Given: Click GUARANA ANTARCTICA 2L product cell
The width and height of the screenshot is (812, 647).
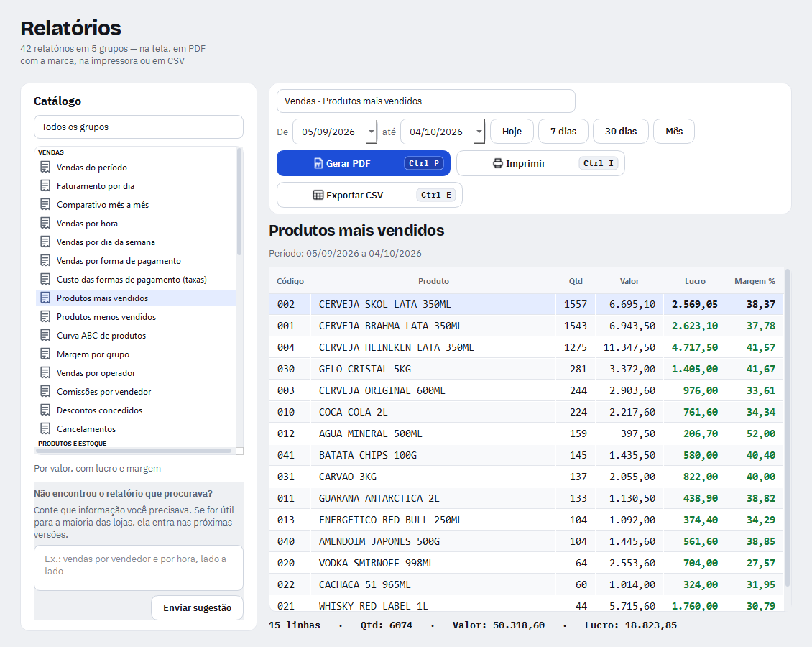Looking at the screenshot, I should [x=433, y=498].
